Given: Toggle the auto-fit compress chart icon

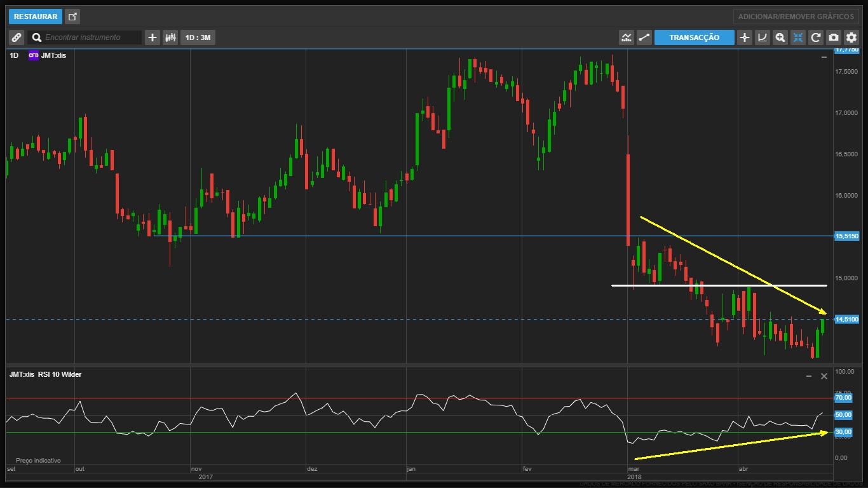Looking at the screenshot, I should pos(798,37).
